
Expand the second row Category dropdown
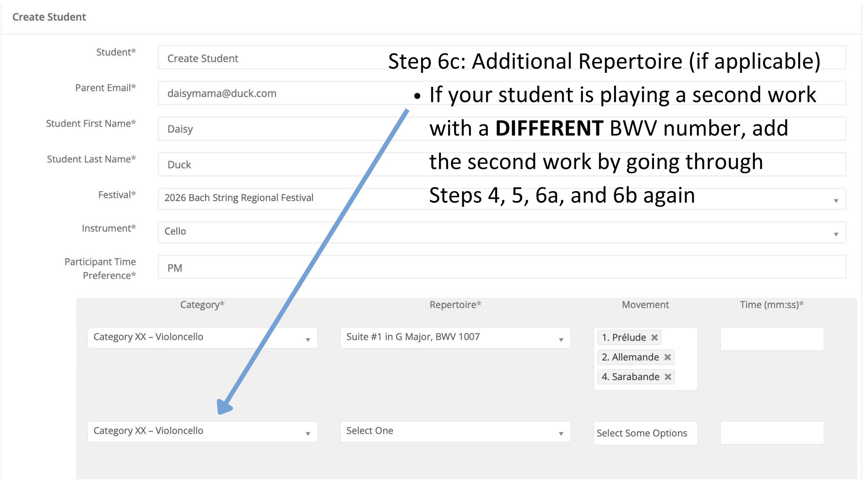(x=308, y=432)
